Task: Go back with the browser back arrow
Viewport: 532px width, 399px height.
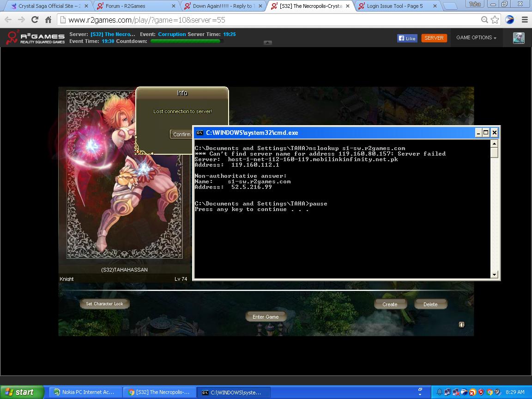Action: point(8,20)
